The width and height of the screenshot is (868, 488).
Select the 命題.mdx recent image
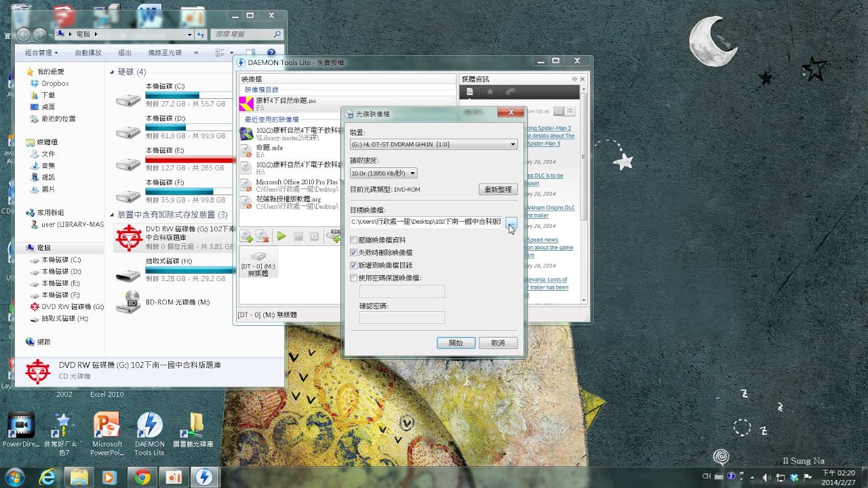coord(290,150)
